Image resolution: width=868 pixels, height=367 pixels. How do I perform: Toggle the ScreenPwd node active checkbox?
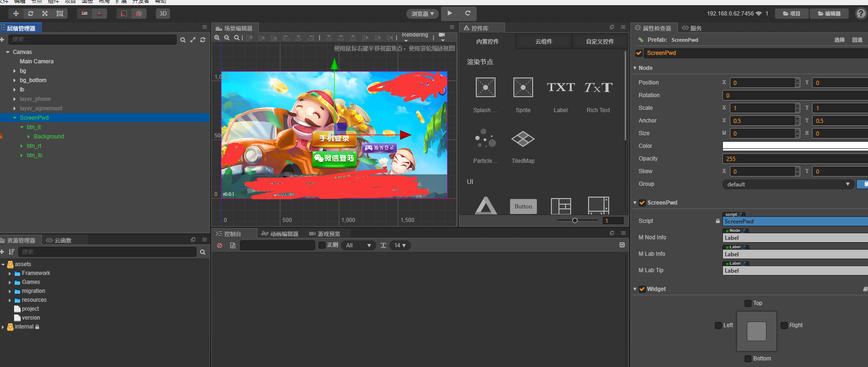click(639, 53)
